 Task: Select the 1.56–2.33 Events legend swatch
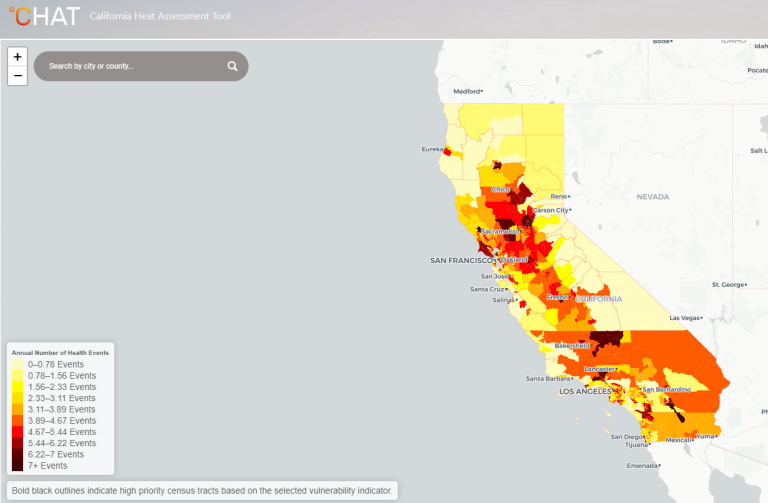[18, 387]
